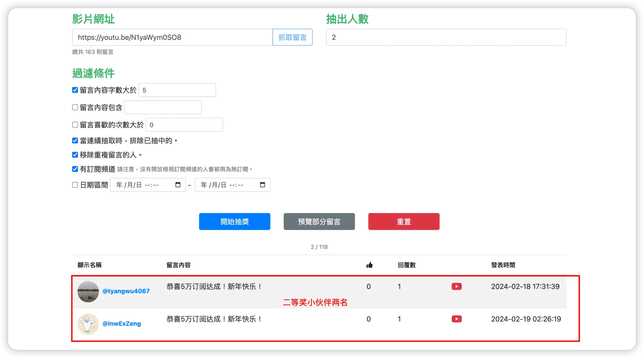Viewport: 644px width, 358px height.
Task: Open calendar picker on start date field
Action: (x=178, y=185)
